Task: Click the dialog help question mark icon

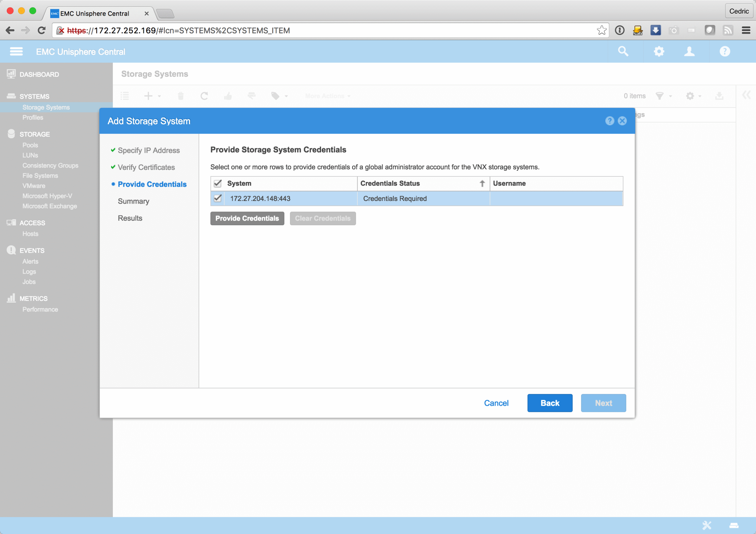Action: (x=610, y=121)
